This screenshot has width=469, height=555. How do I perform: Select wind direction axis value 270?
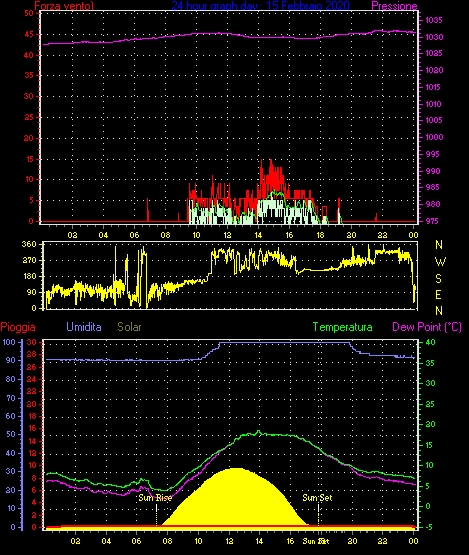(x=29, y=261)
